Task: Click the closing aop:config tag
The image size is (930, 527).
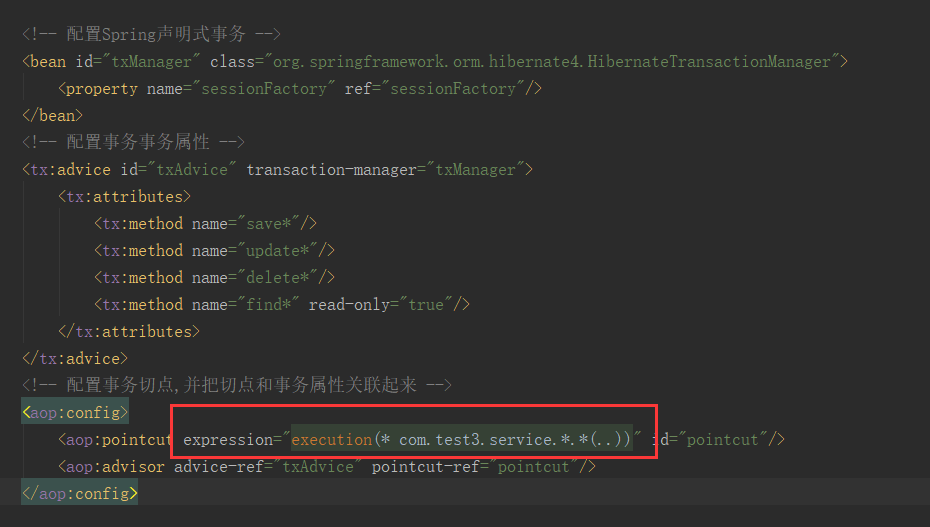Action: click(x=79, y=494)
